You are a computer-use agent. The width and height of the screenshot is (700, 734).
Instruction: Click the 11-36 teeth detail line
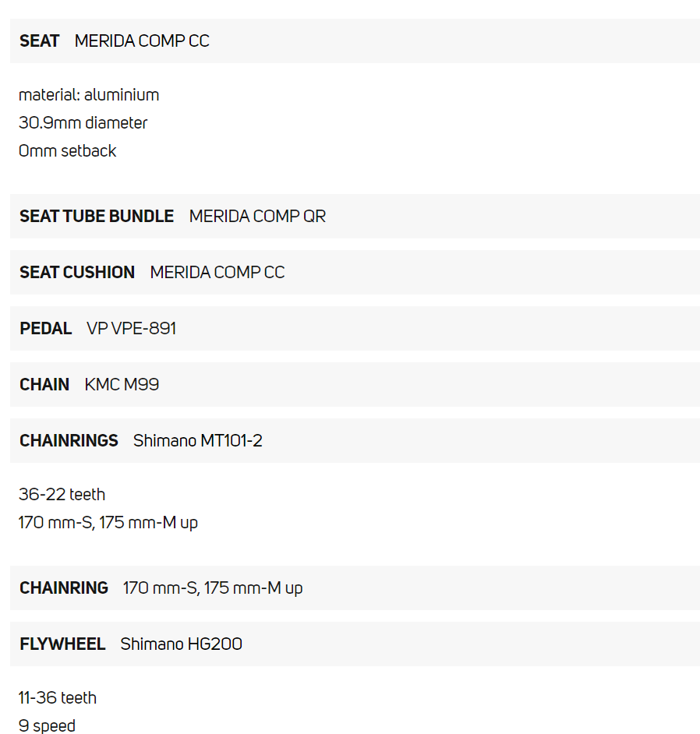coord(58,698)
